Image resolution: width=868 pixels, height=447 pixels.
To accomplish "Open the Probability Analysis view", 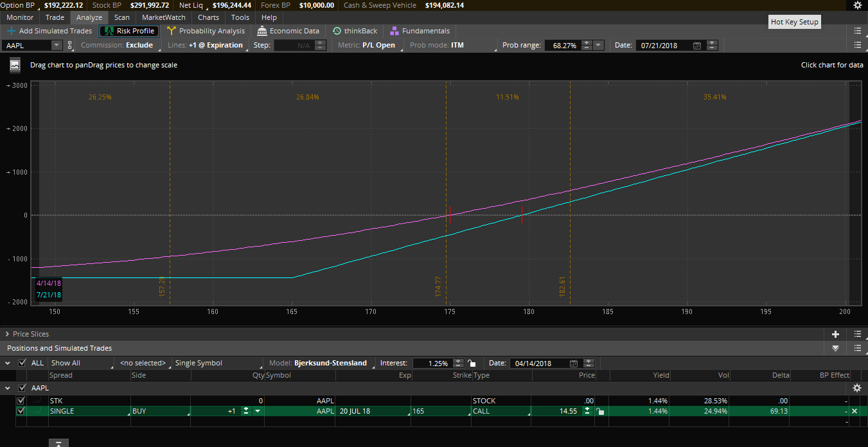I will tap(206, 31).
